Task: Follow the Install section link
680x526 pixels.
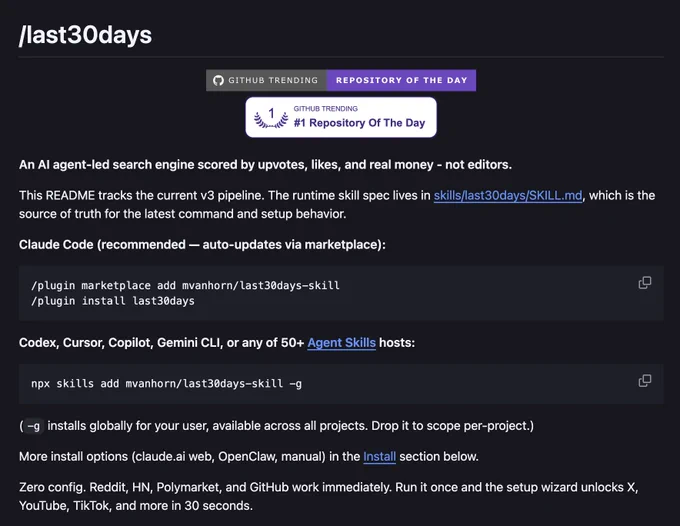Action: coord(379,457)
